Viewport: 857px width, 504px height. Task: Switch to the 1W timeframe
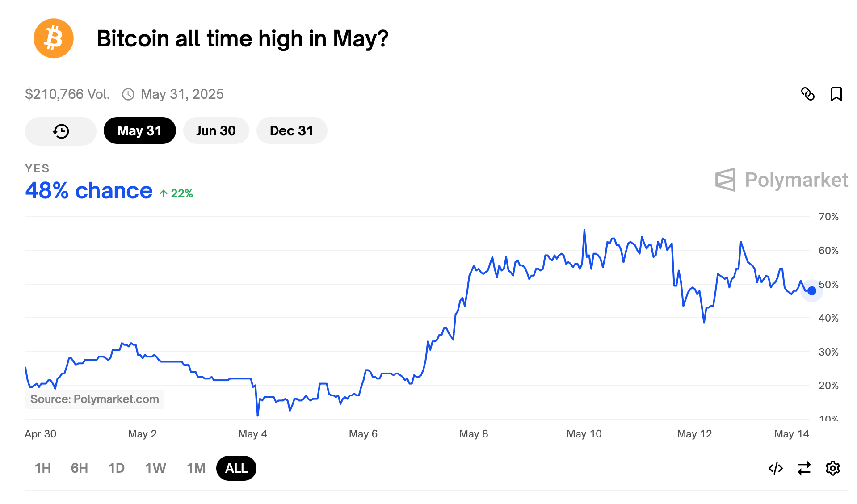pyautogui.click(x=155, y=468)
